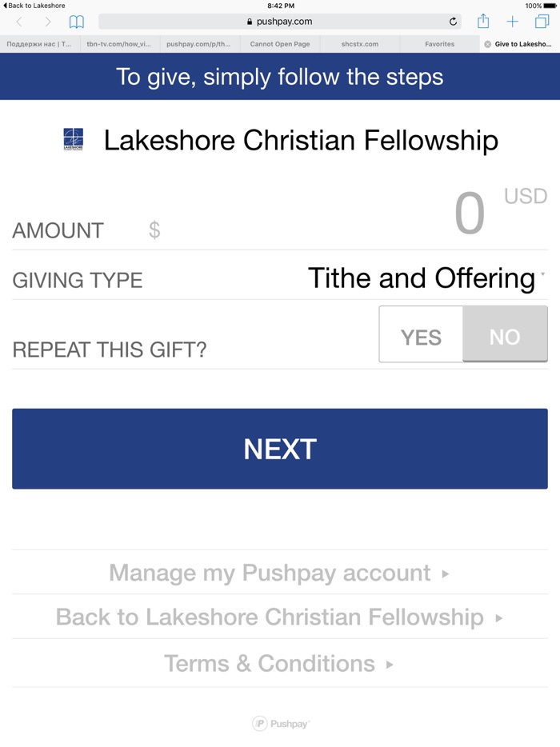Switch to the Favorites tab

point(440,44)
